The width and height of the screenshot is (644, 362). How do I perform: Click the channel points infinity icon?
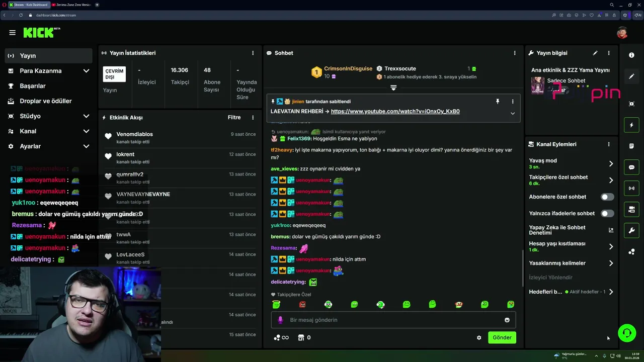[x=281, y=337]
